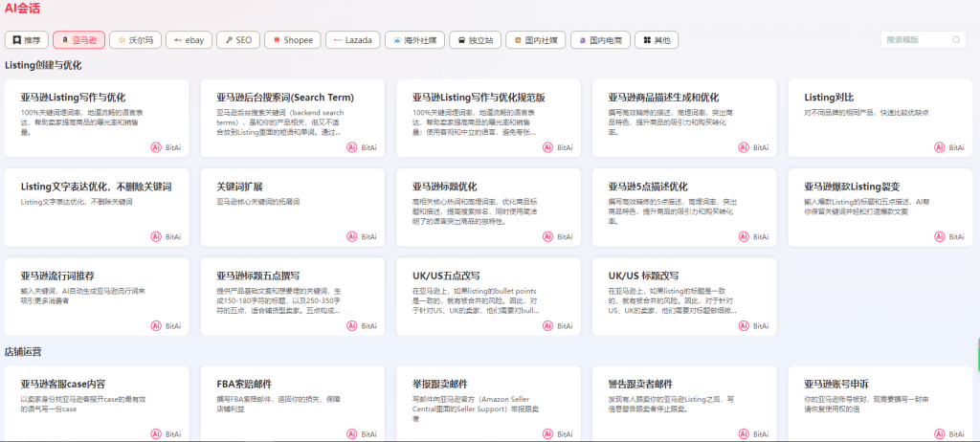This screenshot has height=442, width=980.
Task: Switch to the SEO tab
Action: [237, 40]
